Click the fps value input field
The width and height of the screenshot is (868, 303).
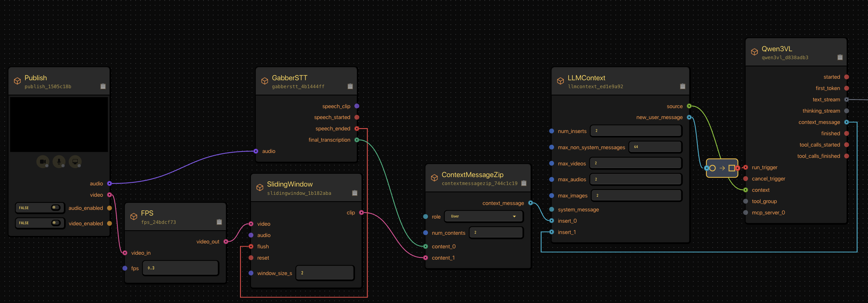[x=181, y=268]
